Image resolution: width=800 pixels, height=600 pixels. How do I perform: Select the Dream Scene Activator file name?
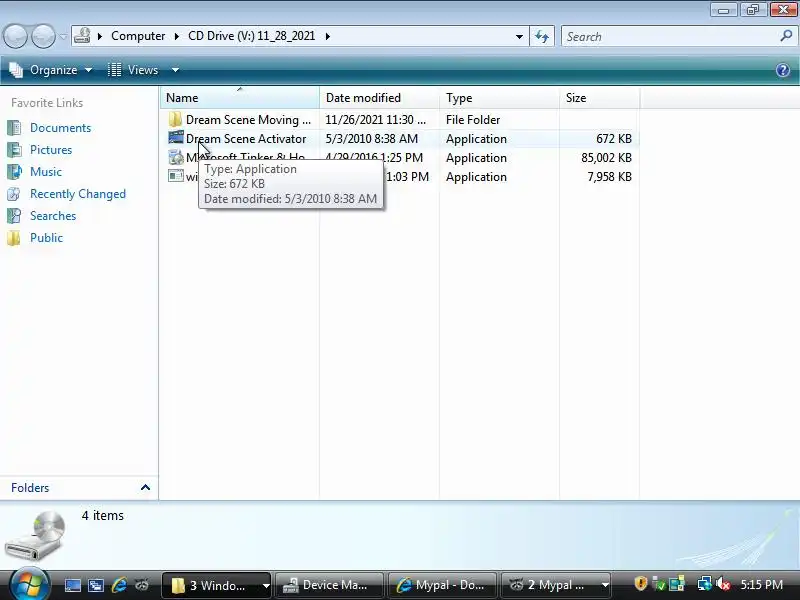pyautogui.click(x=246, y=139)
